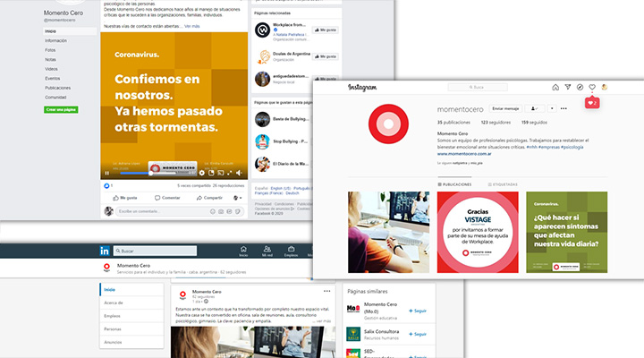Like the Doulas de Argentina related page
Image resolution: width=644 pixels, height=358 pixels.
[326, 56]
